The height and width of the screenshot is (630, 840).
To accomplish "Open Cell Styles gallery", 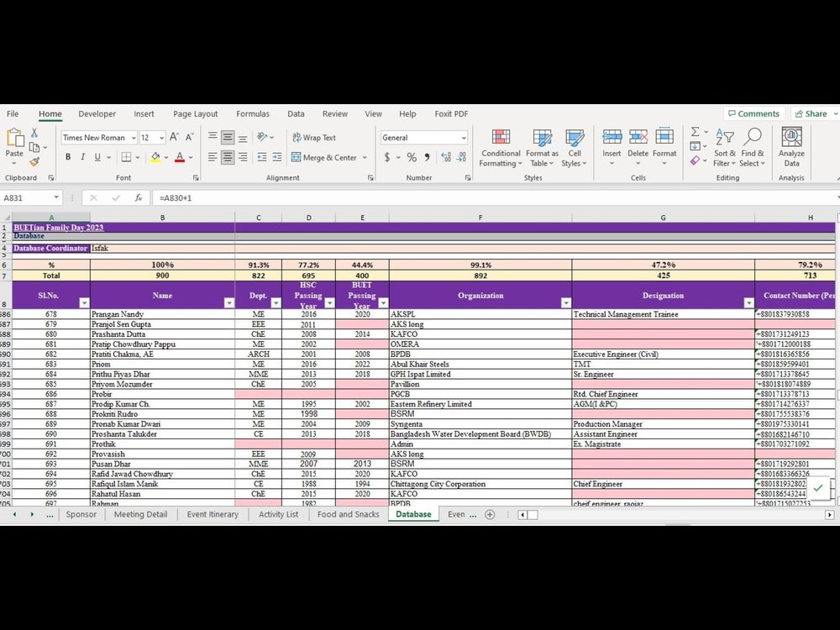I will pos(575,148).
